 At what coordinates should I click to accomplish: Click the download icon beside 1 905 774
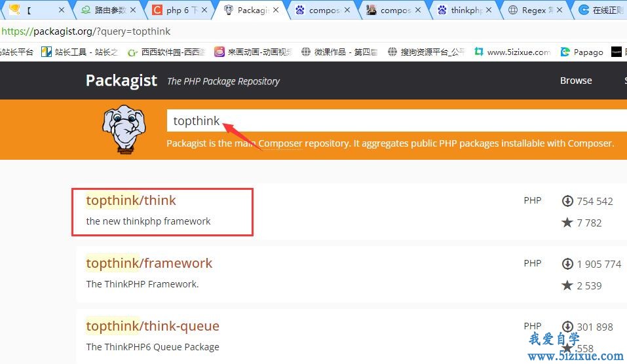(x=567, y=264)
